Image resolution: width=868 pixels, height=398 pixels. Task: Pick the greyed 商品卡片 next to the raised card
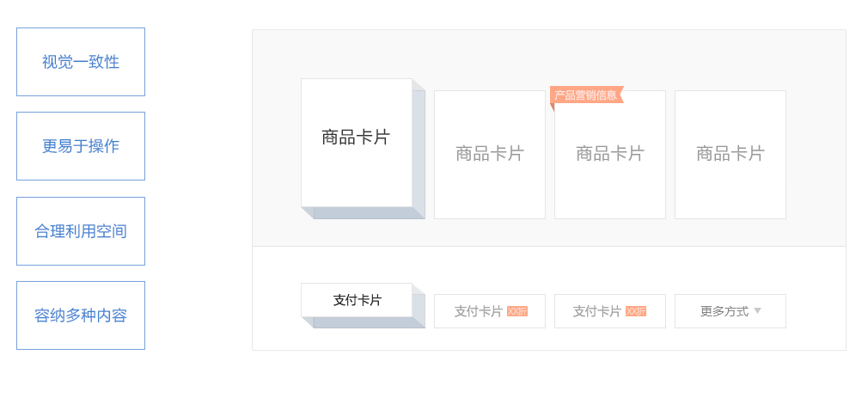click(490, 155)
